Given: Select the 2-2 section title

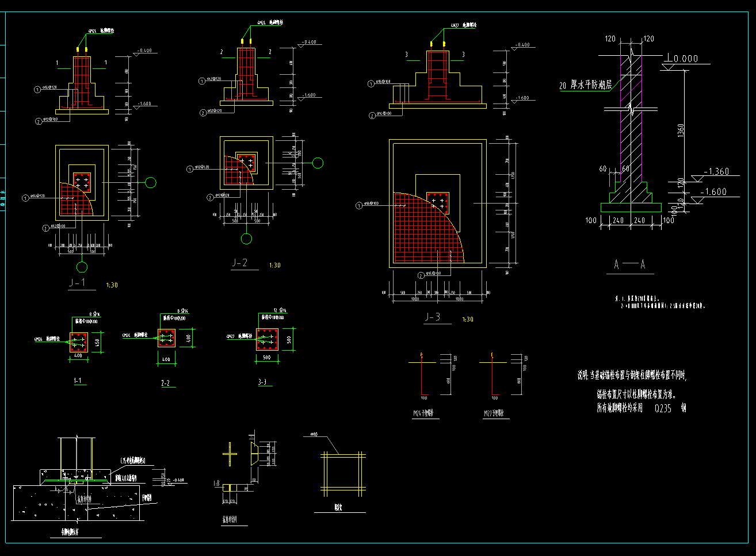Looking at the screenshot, I should (166, 383).
